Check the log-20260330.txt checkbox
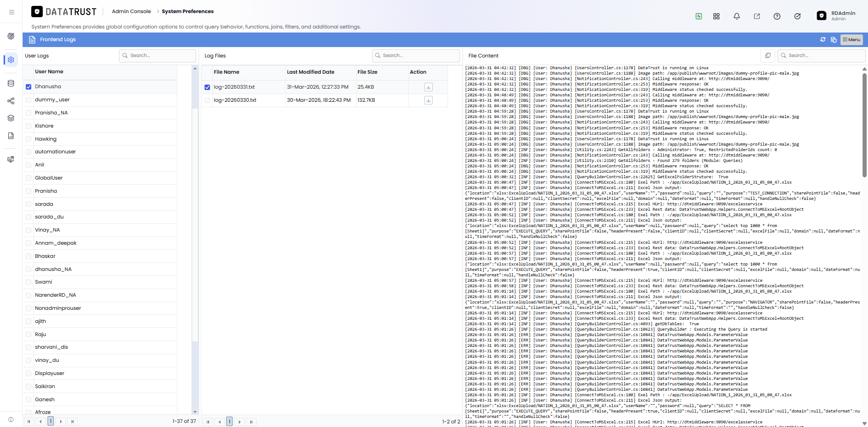 [207, 100]
